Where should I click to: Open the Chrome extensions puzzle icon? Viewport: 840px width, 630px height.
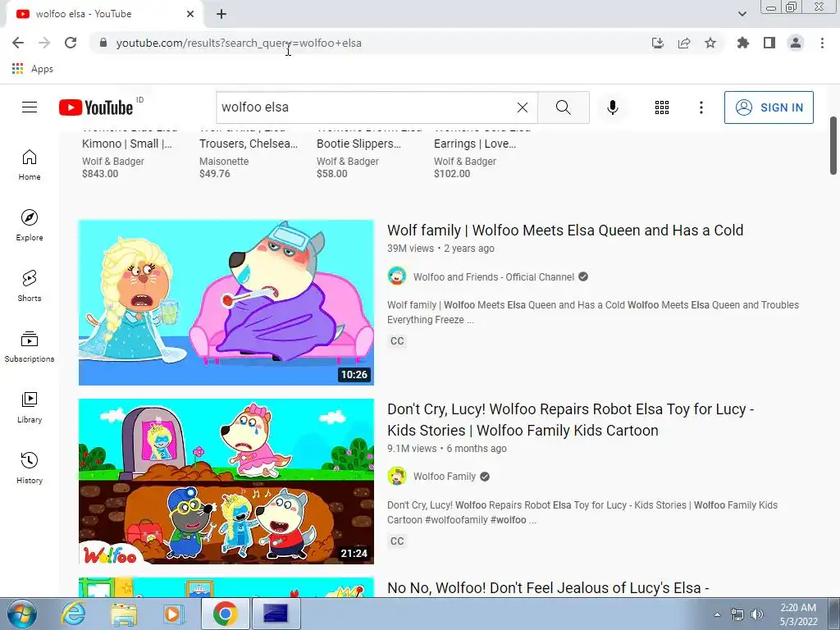point(742,43)
